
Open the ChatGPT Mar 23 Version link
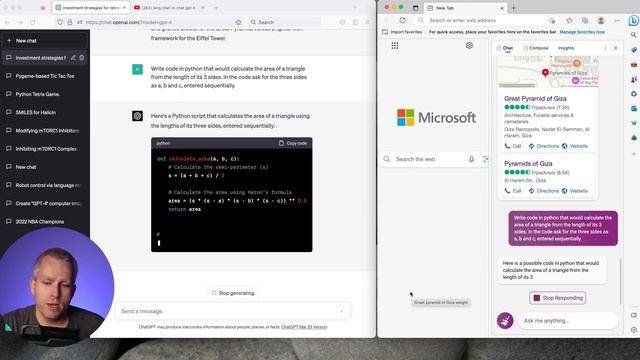pyautogui.click(x=304, y=327)
